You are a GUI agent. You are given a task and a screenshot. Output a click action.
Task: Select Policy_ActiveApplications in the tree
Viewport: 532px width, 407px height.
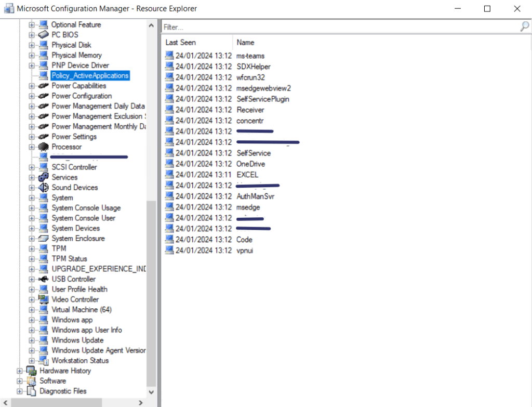pos(89,76)
